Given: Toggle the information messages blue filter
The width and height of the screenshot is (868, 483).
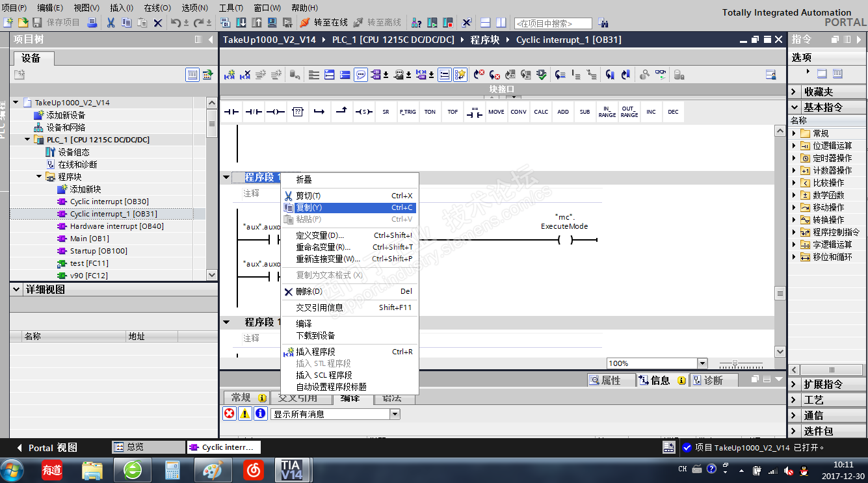Looking at the screenshot, I should 261,413.
